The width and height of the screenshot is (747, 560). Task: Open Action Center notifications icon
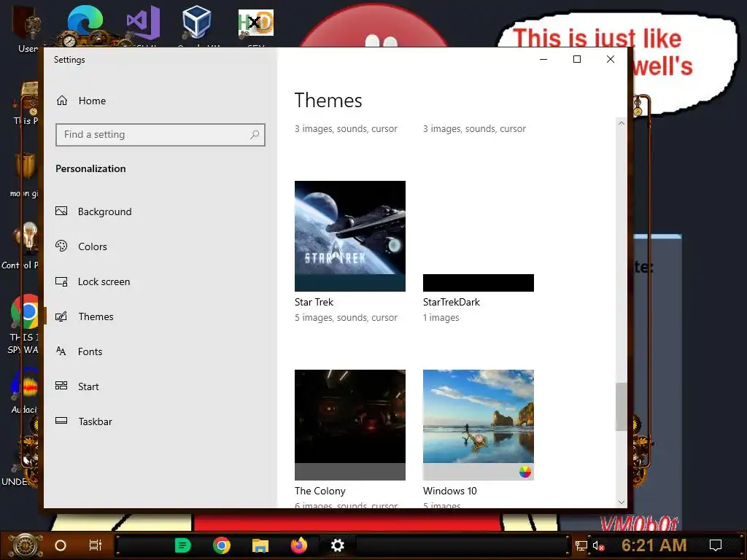(716, 545)
